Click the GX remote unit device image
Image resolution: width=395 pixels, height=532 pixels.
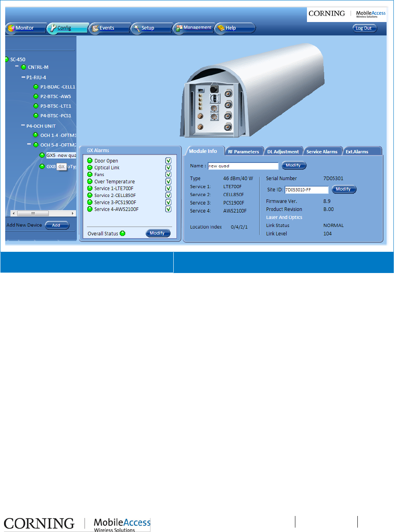(252, 90)
